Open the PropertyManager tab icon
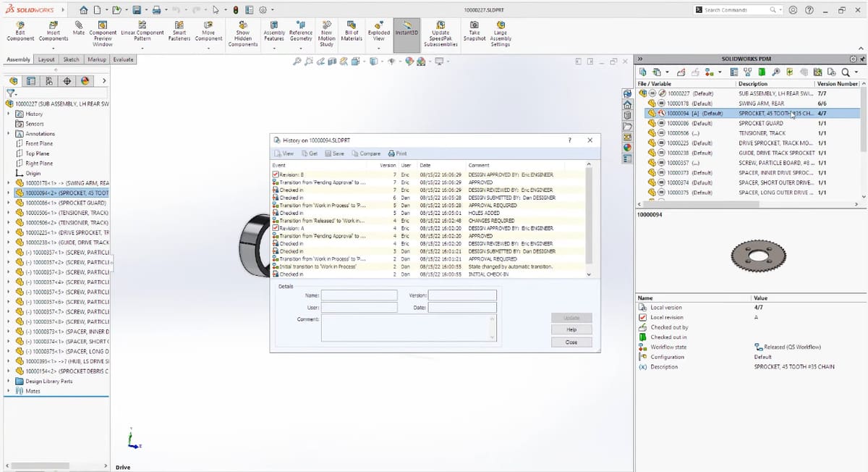 pos(31,80)
